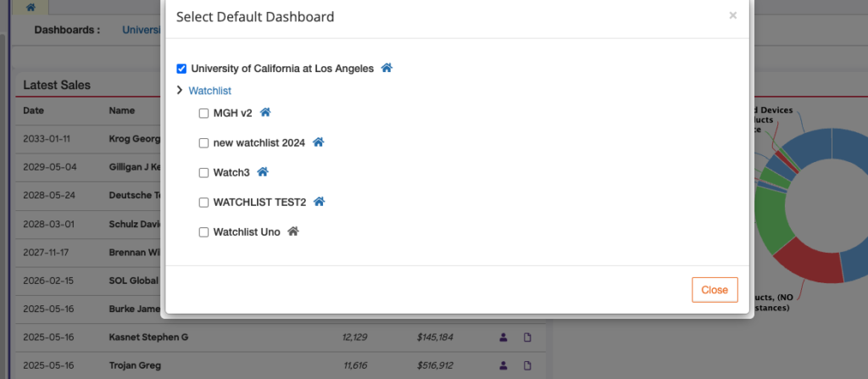Click the Latest Sales panel heading
Viewport: 868px width, 379px height.
(x=57, y=85)
